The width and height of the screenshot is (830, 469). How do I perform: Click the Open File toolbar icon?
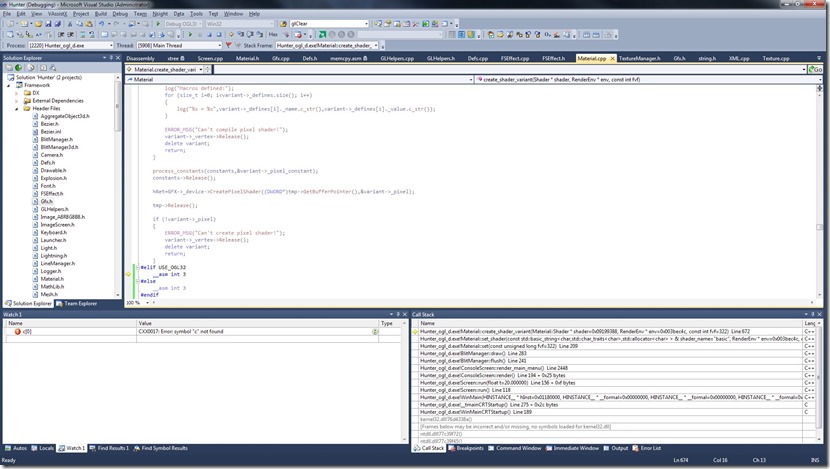(x=38, y=24)
